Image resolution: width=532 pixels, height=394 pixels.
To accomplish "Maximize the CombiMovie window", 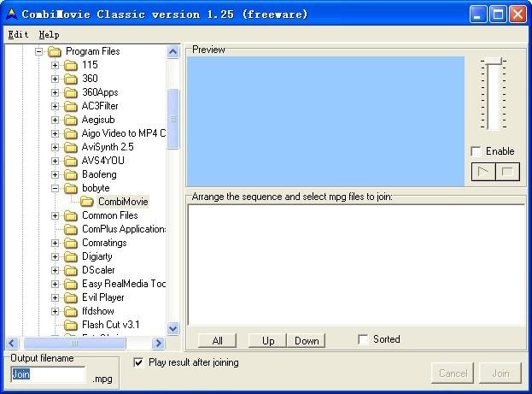I will (498, 15).
